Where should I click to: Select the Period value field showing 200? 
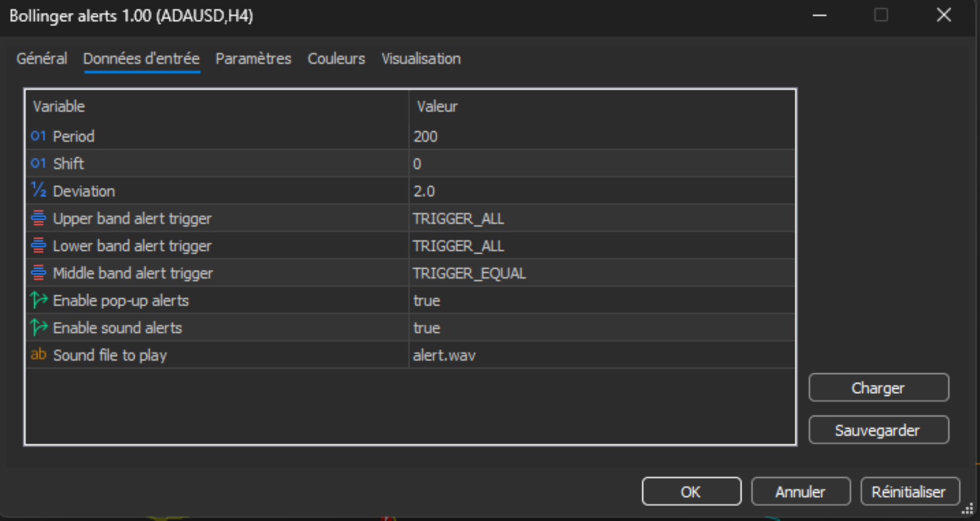[x=602, y=136]
